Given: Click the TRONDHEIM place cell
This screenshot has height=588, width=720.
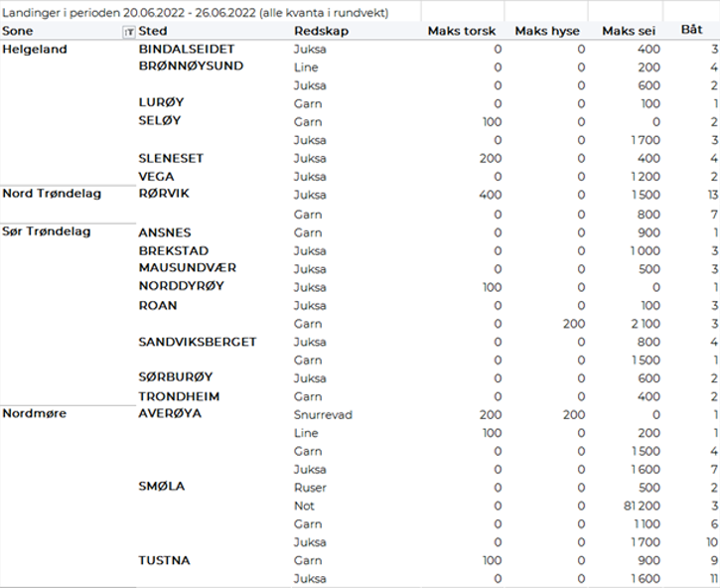Looking at the screenshot, I should [179, 396].
